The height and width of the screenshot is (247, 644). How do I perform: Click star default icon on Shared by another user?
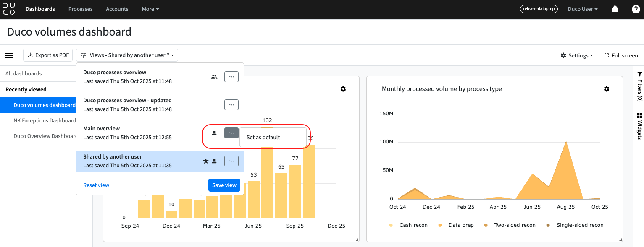206,161
